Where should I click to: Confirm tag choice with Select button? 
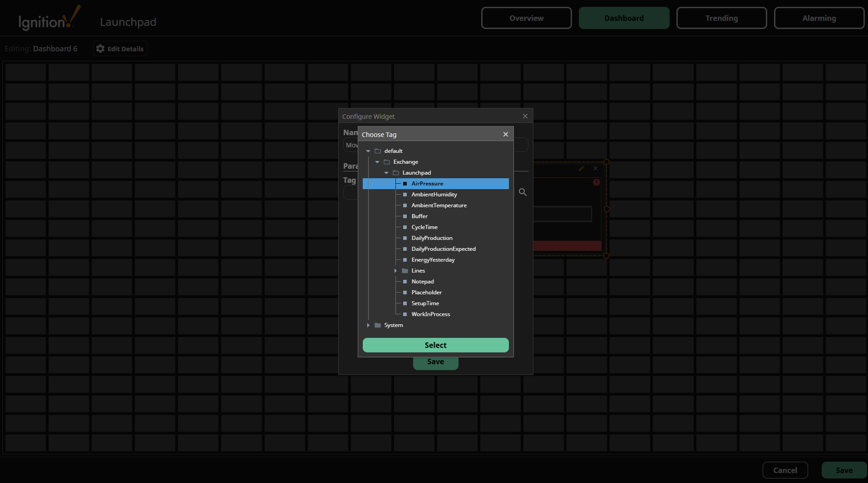[x=435, y=345]
